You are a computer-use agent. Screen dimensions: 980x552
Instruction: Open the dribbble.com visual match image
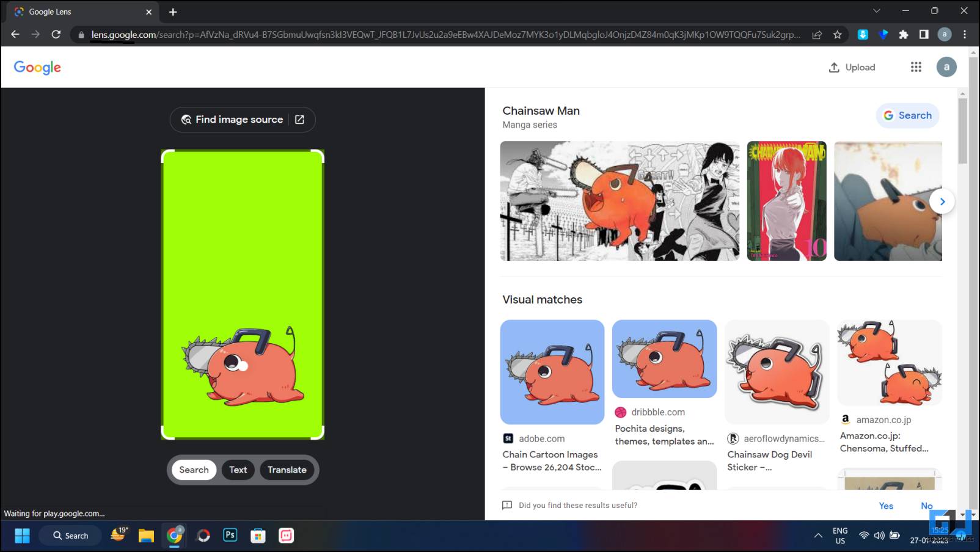[x=665, y=359]
